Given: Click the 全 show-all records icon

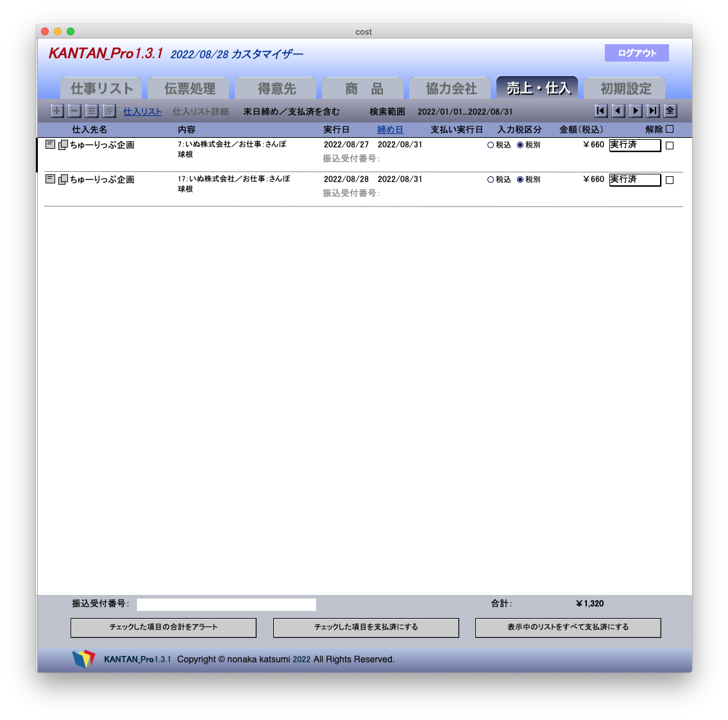Looking at the screenshot, I should pos(670,111).
